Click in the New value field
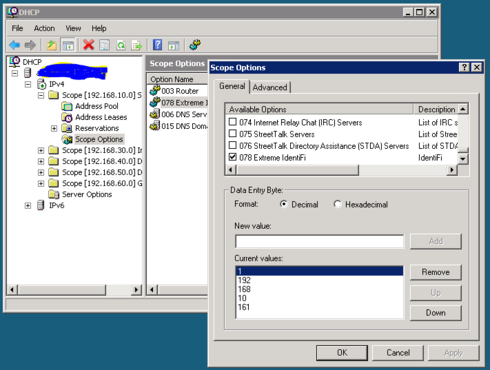490x370 pixels. click(x=319, y=241)
